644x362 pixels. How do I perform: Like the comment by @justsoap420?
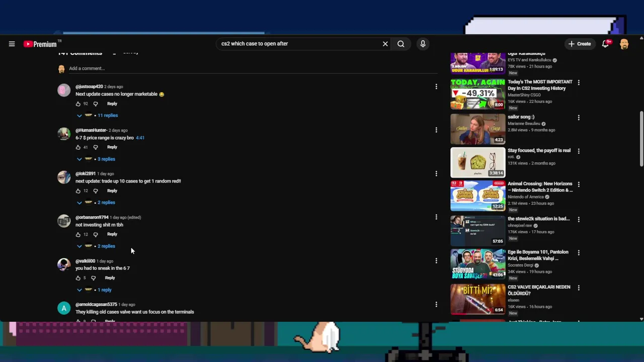click(78, 104)
